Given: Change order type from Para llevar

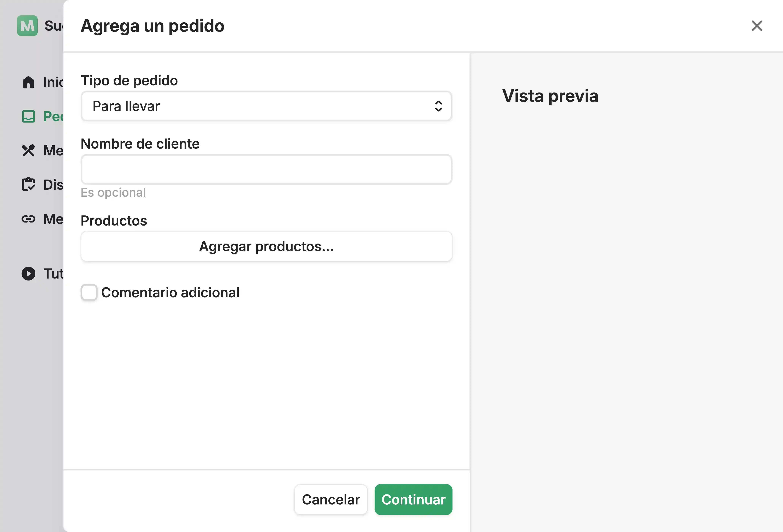Looking at the screenshot, I should click(266, 106).
